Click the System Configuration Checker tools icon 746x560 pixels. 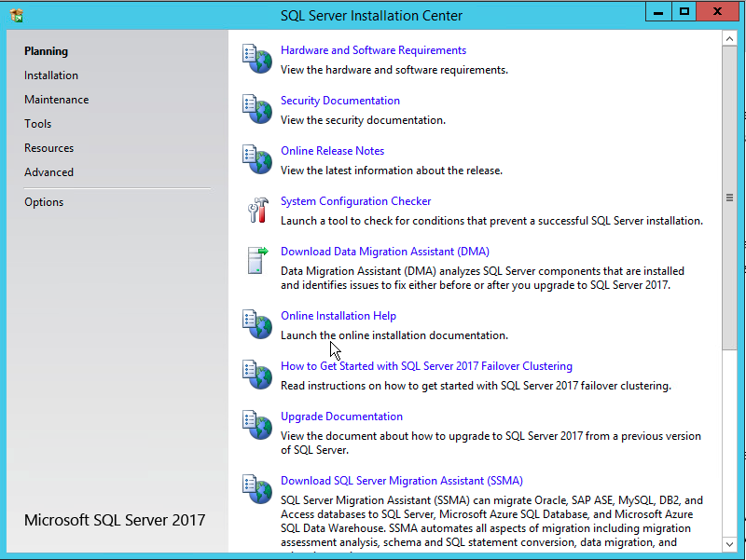point(256,210)
